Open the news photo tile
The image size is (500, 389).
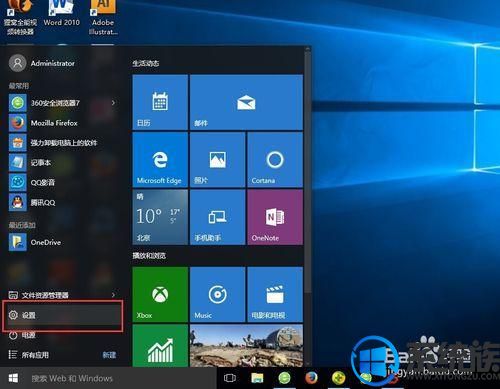click(x=246, y=346)
